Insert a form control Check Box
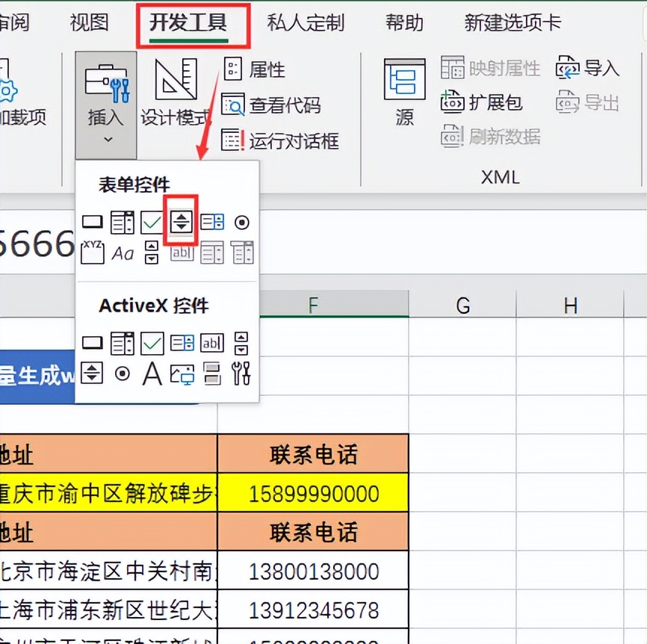The width and height of the screenshot is (647, 644). tap(152, 223)
